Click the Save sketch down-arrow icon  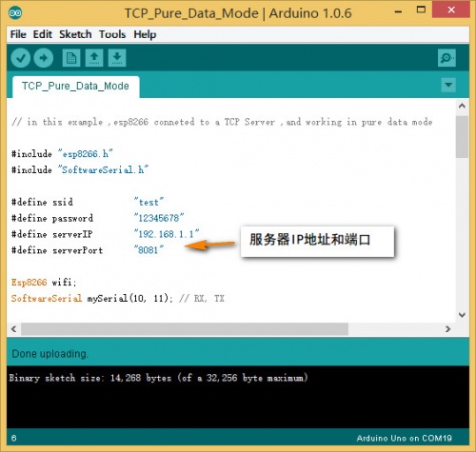(x=117, y=58)
